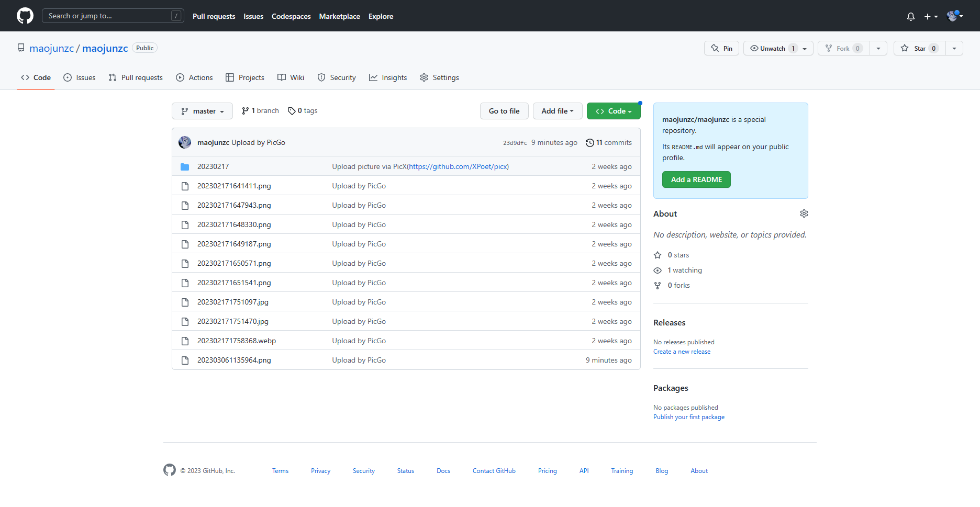View the 1 branch link
Screen dimensions: 980x507
[x=260, y=111]
